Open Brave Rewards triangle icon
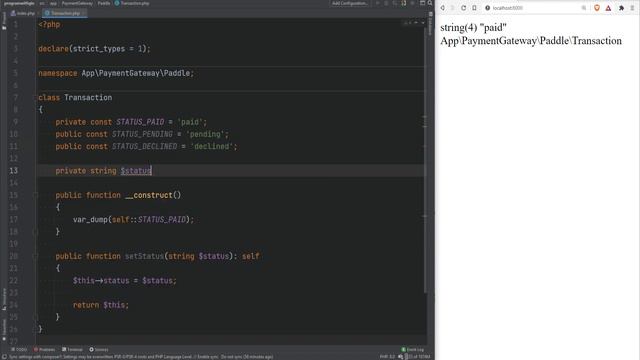Viewport: 640px width, 360px height. (x=608, y=8)
